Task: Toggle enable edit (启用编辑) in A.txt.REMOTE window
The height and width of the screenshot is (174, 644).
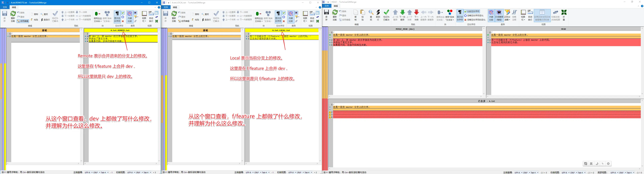Action: [23, 21]
